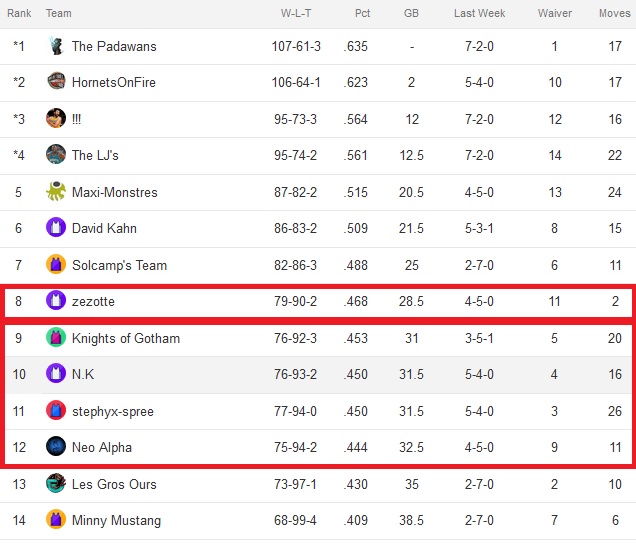Select Maxi-Monstres green monster logo
Screen dimensions: 636x545
pos(56,191)
